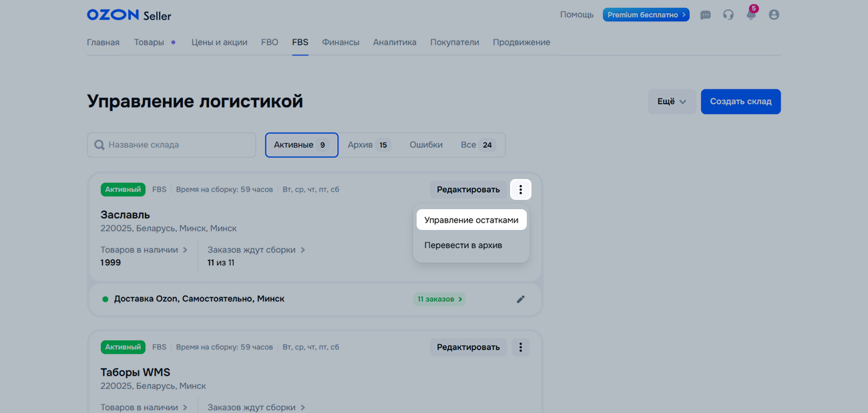This screenshot has height=413, width=868.
Task: Click the three-dots menu for Заславль warehouse
Action: [520, 190]
